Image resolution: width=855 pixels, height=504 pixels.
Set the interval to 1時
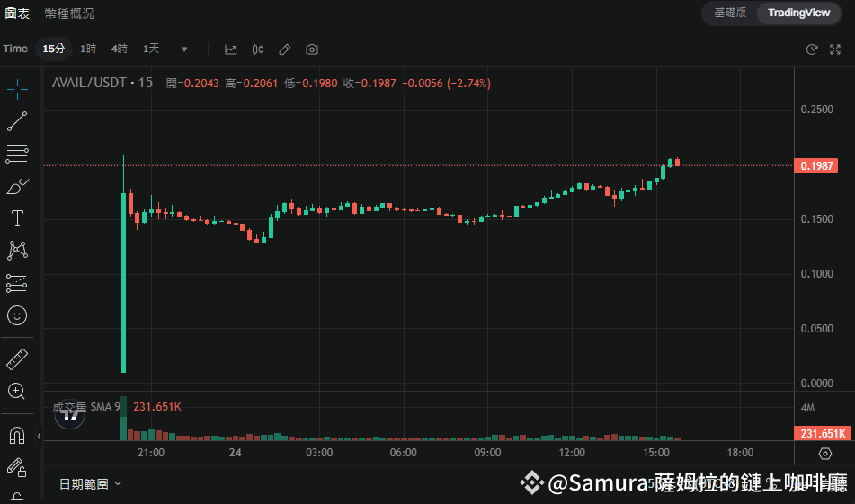point(88,49)
